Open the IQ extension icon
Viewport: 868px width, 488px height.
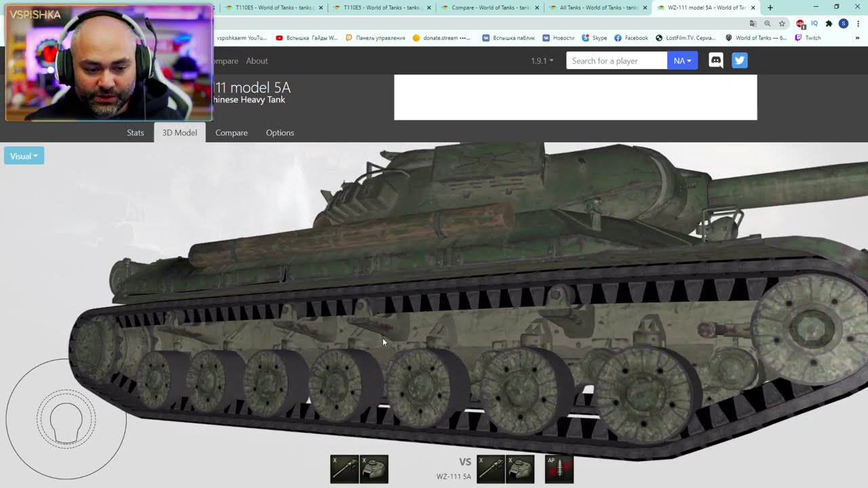814,24
